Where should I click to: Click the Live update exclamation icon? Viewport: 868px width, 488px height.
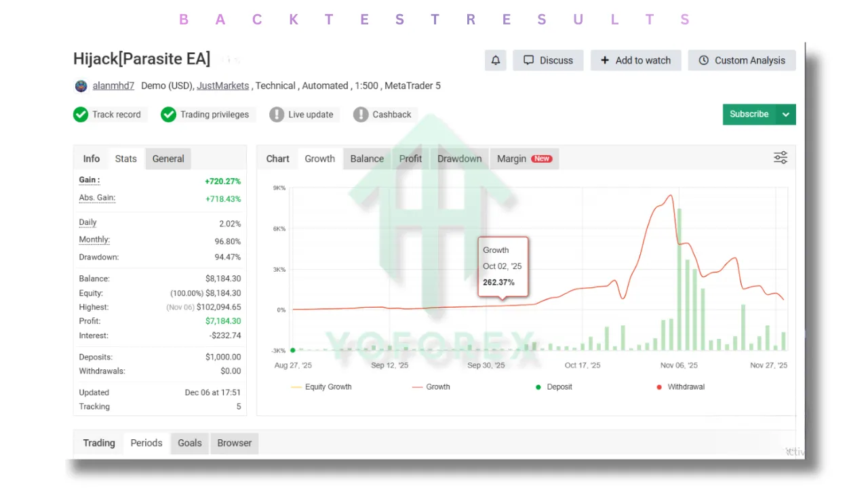pyautogui.click(x=277, y=115)
